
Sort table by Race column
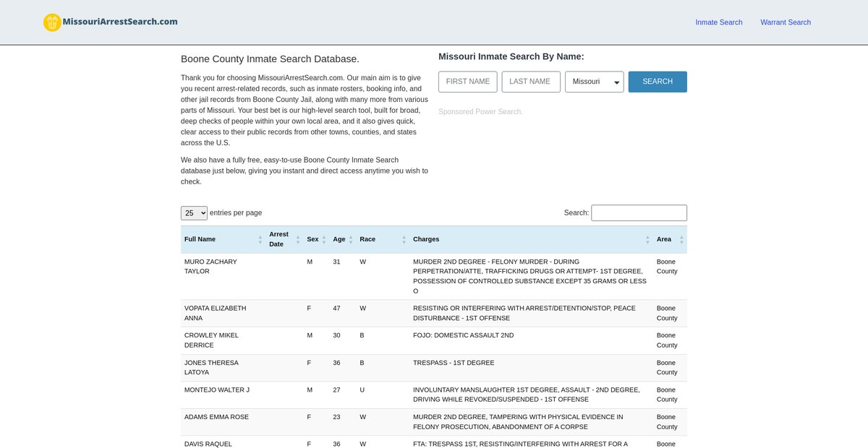[x=368, y=239]
